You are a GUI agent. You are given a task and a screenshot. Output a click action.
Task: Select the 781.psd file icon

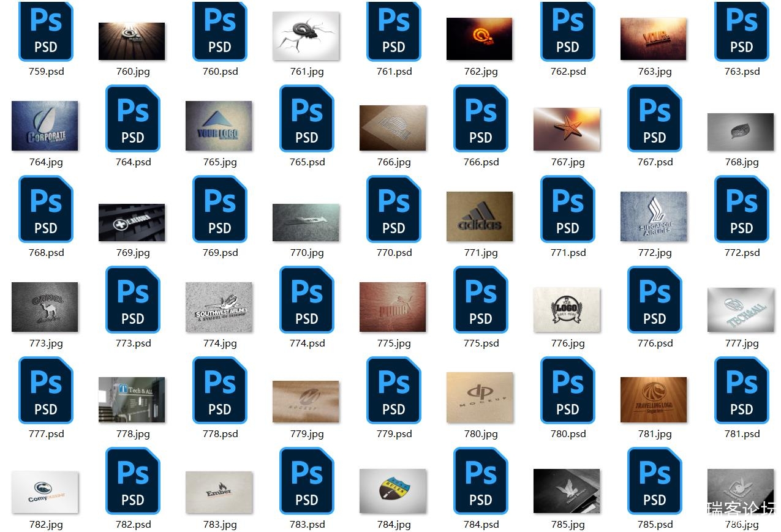pyautogui.click(x=742, y=391)
